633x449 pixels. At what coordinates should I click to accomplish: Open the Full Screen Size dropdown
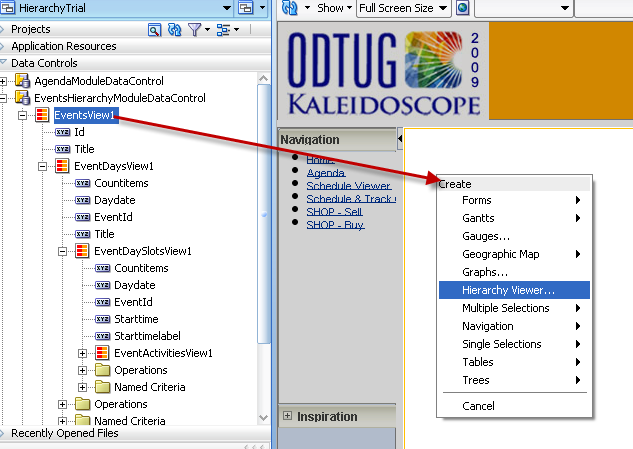point(404,8)
